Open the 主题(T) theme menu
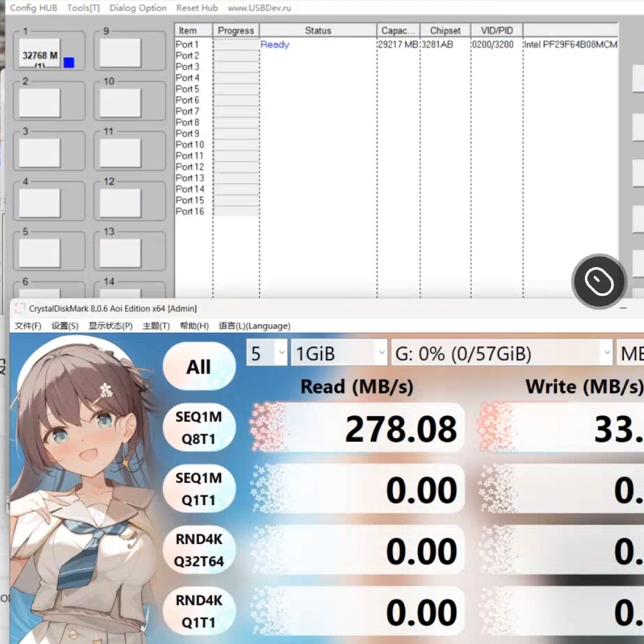The height and width of the screenshot is (644, 644). [x=156, y=326]
